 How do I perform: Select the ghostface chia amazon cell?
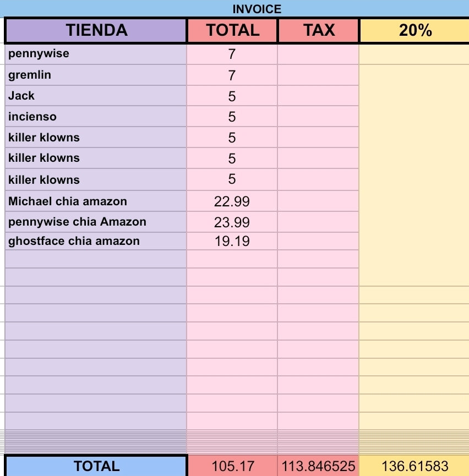(x=96, y=241)
